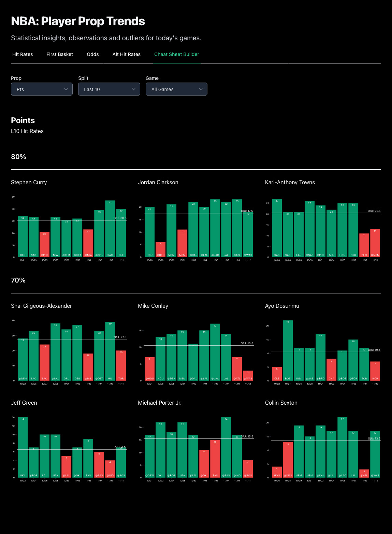Select Dosunmu's red 8-point bar vs CHA
This screenshot has width=392, height=534.
[x=332, y=370]
